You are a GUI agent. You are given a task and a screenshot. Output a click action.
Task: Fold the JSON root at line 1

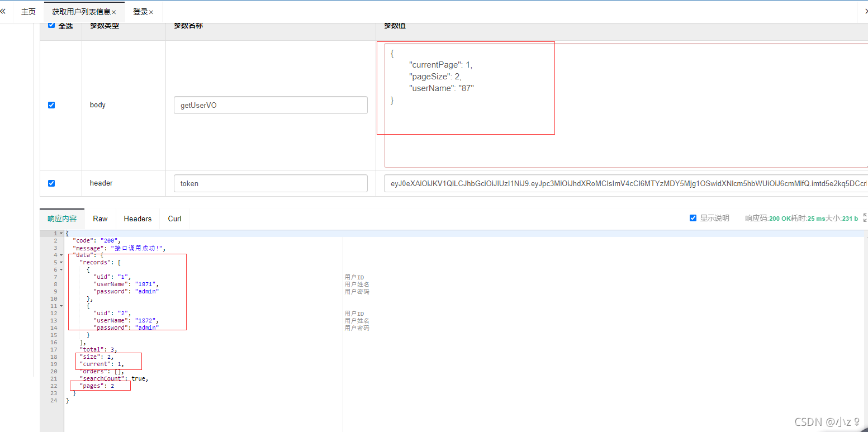coord(61,233)
